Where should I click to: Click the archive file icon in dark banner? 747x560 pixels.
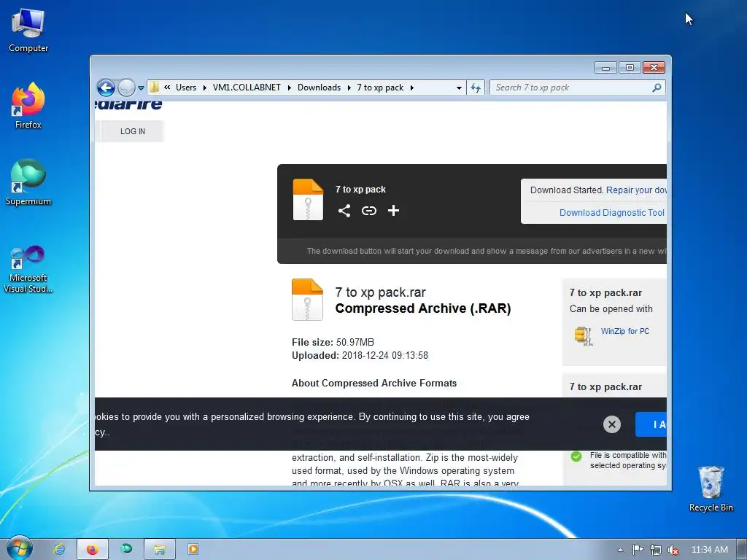308,200
